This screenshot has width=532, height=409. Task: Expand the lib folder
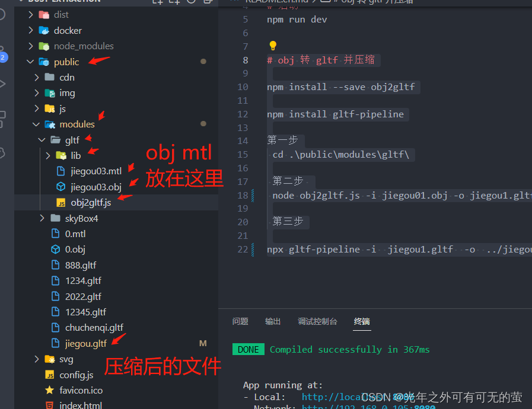[47, 155]
